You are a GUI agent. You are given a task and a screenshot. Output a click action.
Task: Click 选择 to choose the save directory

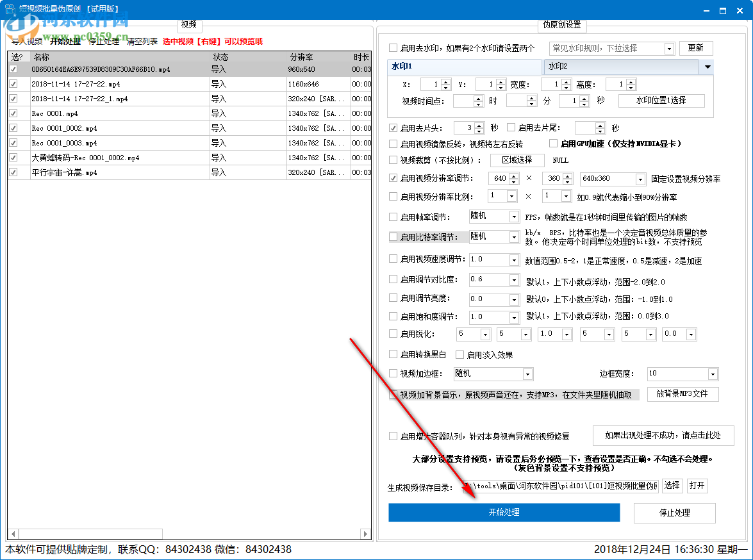672,486
